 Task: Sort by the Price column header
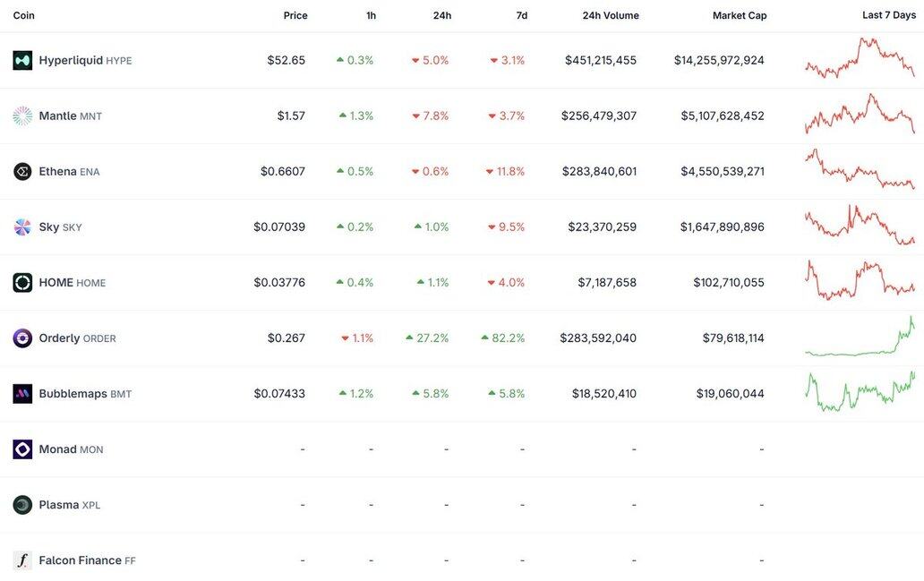click(x=295, y=15)
